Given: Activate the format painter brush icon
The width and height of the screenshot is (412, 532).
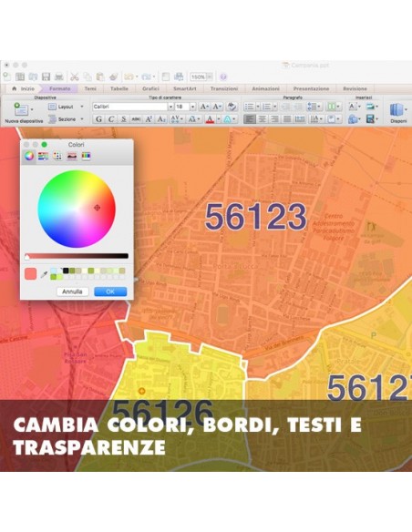Looking at the screenshot, I should 113,77.
